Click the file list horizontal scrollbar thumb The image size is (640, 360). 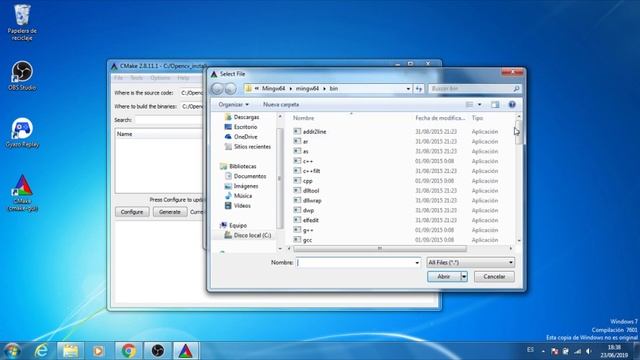pyautogui.click(x=380, y=249)
